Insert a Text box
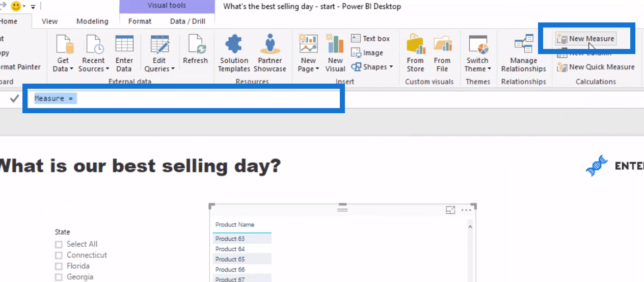 (x=370, y=39)
